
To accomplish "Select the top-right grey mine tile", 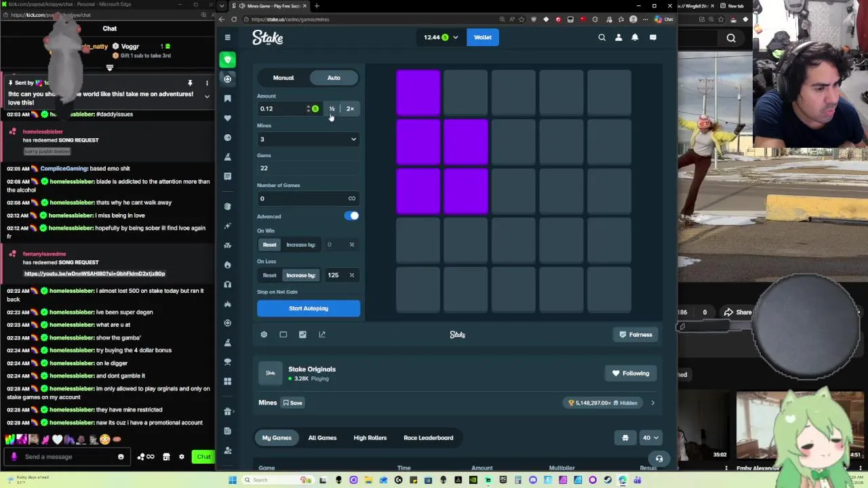I will point(609,93).
